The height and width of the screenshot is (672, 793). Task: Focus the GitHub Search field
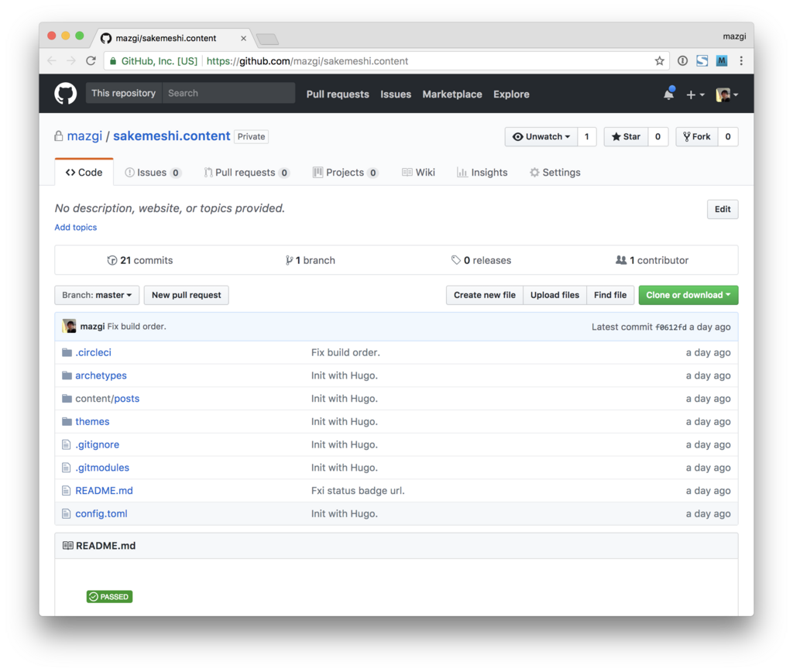pyautogui.click(x=228, y=93)
